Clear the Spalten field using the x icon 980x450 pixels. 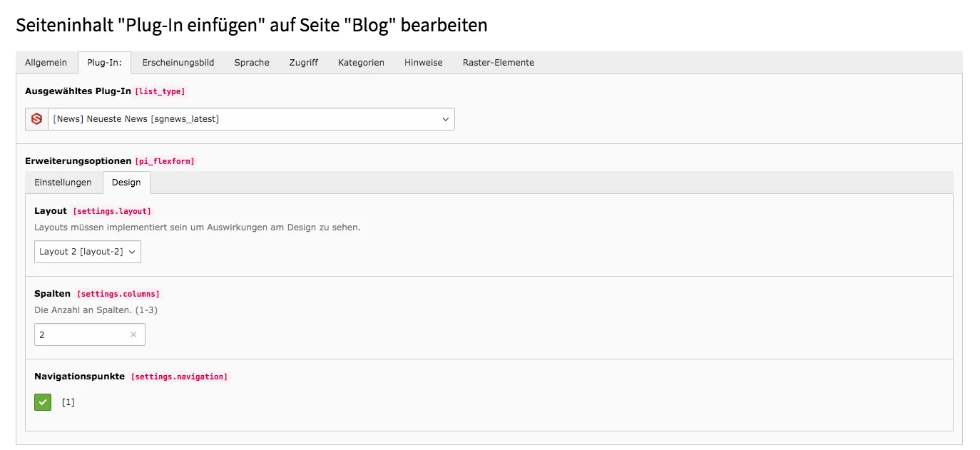pos(133,334)
